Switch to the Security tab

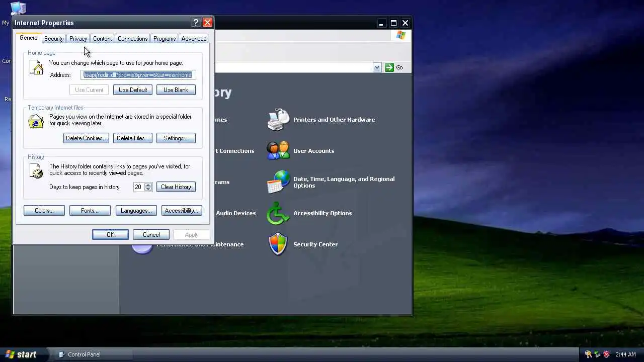pyautogui.click(x=54, y=39)
